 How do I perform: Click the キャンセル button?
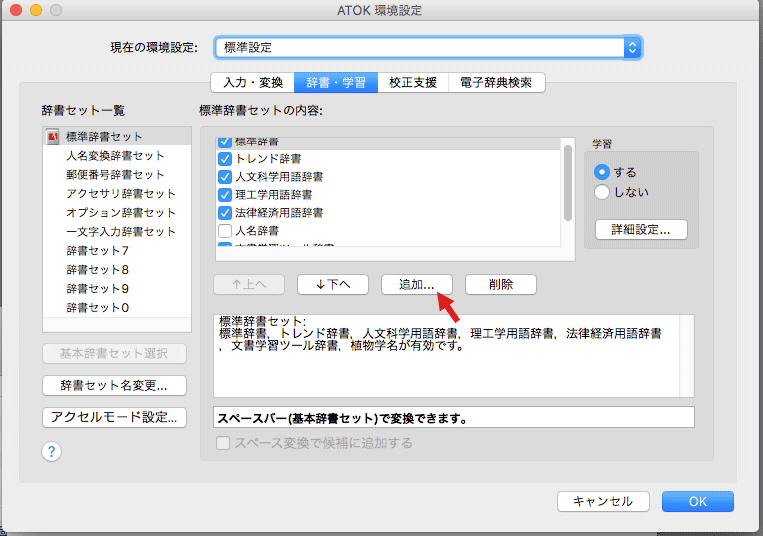[x=603, y=501]
